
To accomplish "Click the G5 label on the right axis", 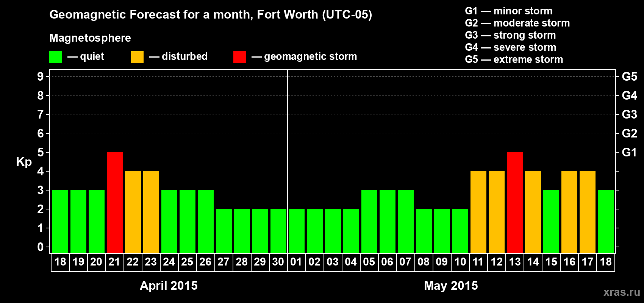I will 629,77.
